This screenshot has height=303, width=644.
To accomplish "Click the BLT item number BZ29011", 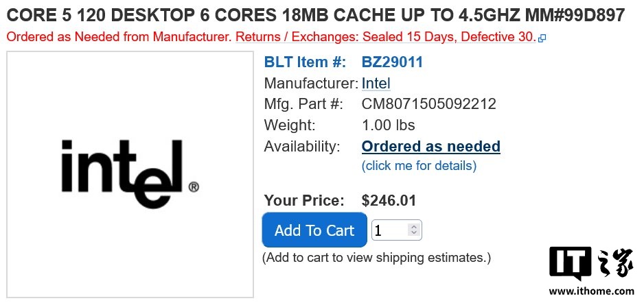I will tap(392, 62).
